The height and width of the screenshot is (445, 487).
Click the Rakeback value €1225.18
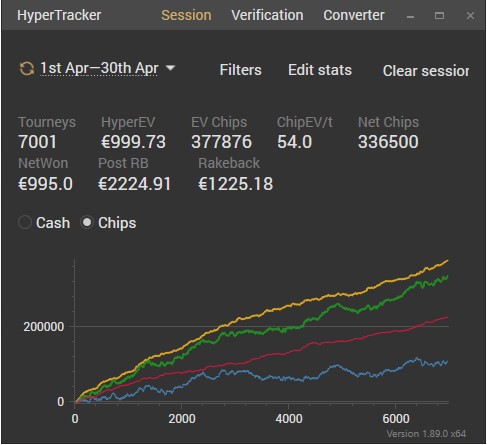(235, 184)
